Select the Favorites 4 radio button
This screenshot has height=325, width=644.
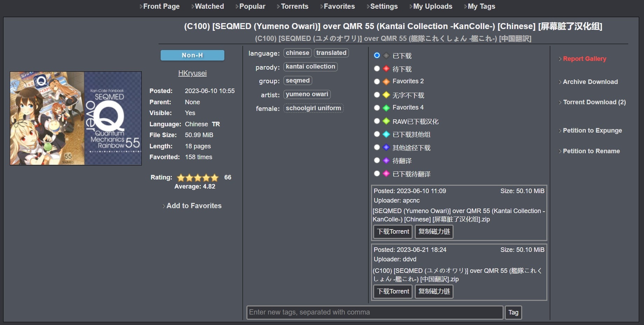(377, 108)
